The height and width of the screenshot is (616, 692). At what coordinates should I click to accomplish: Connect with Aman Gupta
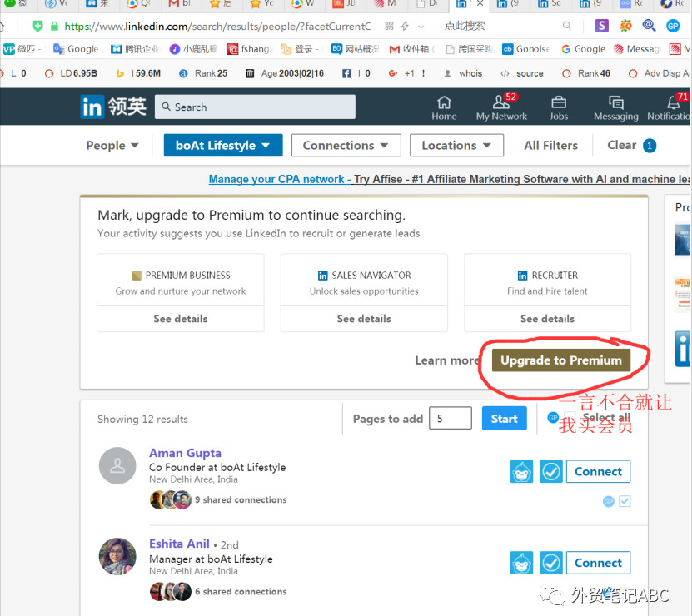[x=598, y=471]
